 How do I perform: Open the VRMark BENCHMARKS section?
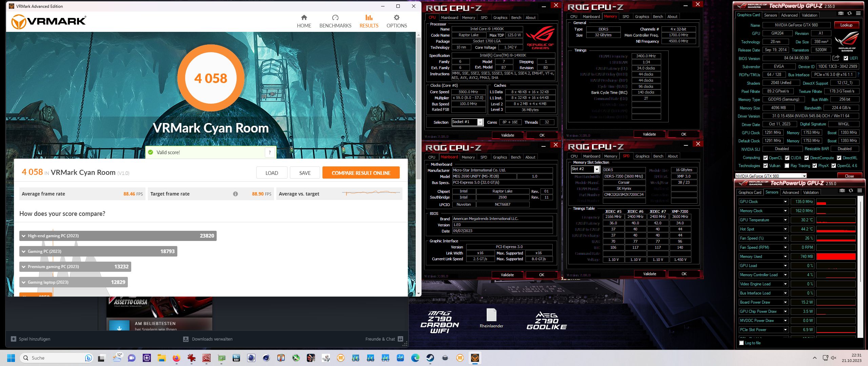(x=335, y=21)
